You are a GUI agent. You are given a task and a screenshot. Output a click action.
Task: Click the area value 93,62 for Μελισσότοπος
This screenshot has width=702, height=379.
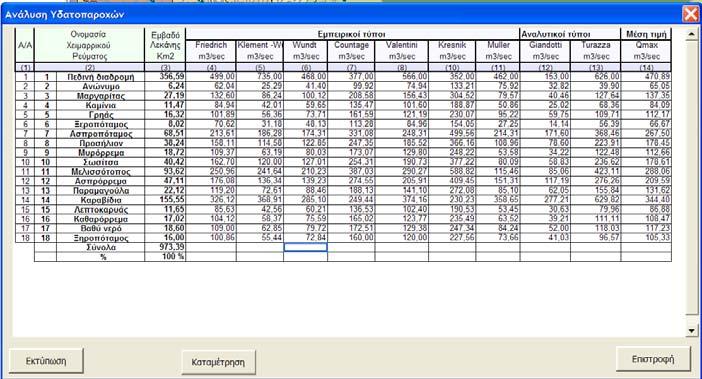174,171
